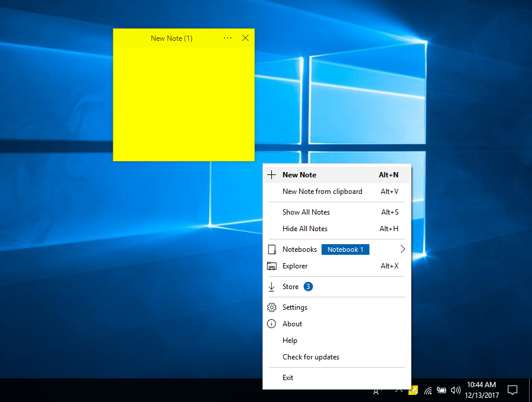Image resolution: width=532 pixels, height=402 pixels.
Task: Click the Explorer icon in the menu
Action: click(x=271, y=266)
